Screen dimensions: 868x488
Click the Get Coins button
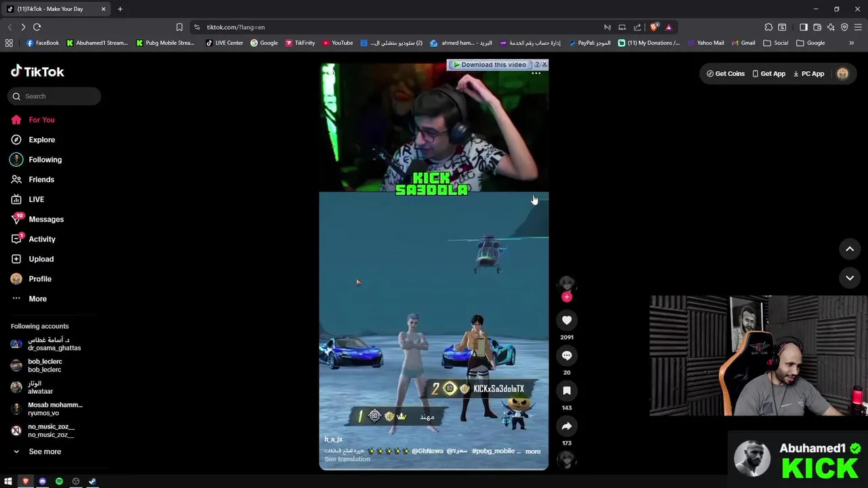(726, 74)
